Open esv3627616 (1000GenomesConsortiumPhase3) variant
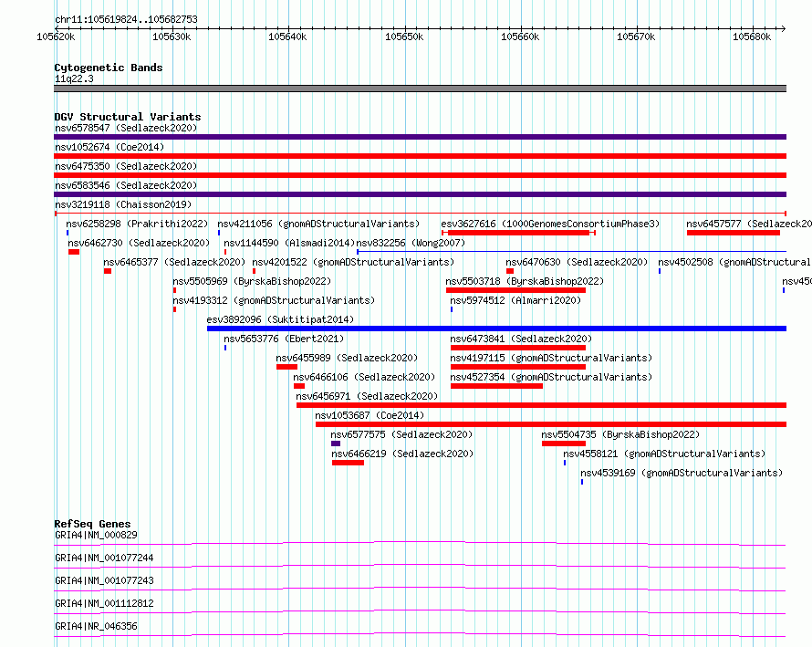The width and height of the screenshot is (812, 647). [x=550, y=224]
